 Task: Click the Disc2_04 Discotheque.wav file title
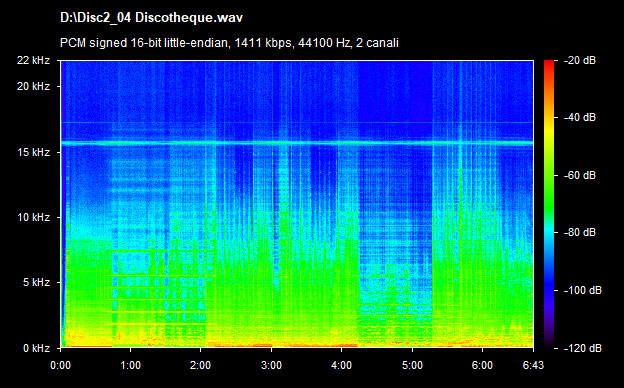pos(151,18)
